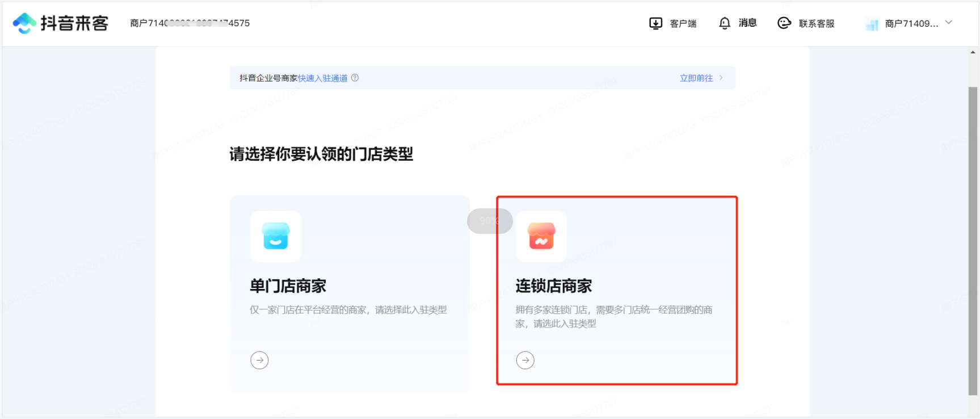Click the 客户端 label in header

click(x=683, y=23)
